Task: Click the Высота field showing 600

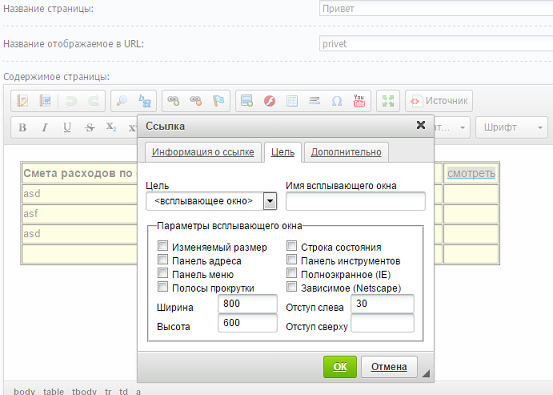Action: 248,323
